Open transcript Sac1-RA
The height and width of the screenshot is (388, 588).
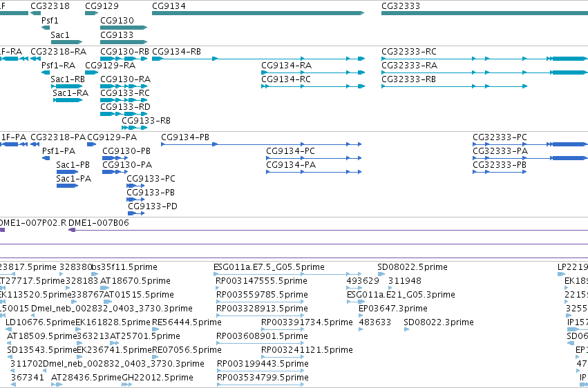(x=68, y=100)
